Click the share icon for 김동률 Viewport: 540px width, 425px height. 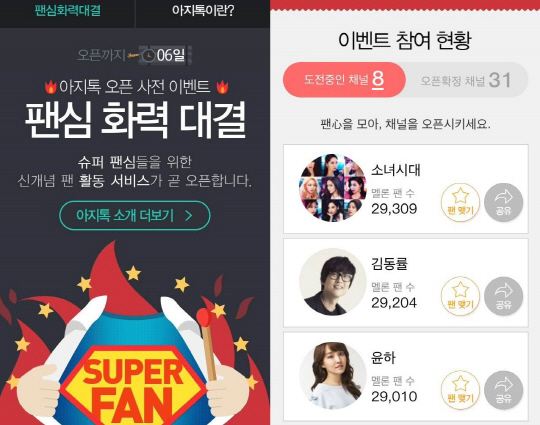pos(503,297)
